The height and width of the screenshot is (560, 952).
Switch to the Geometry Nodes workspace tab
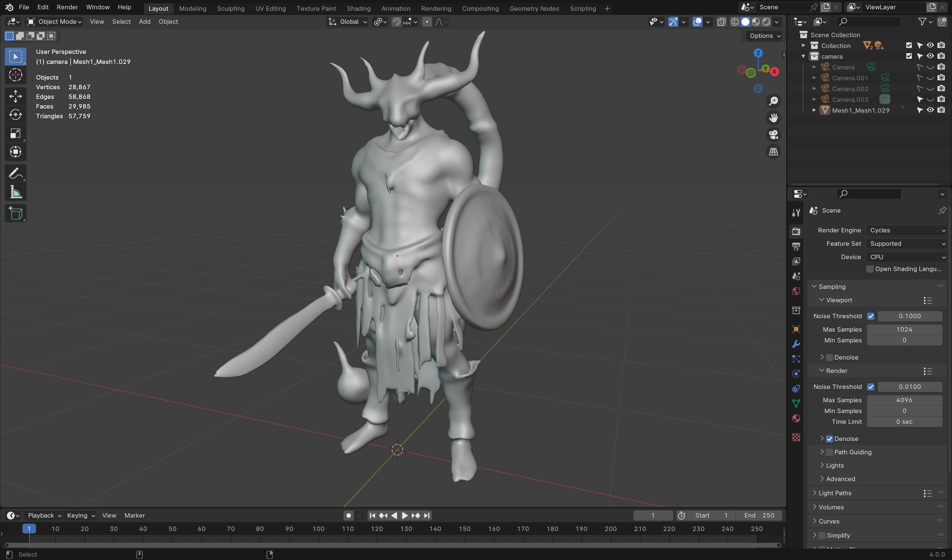pos(534,8)
